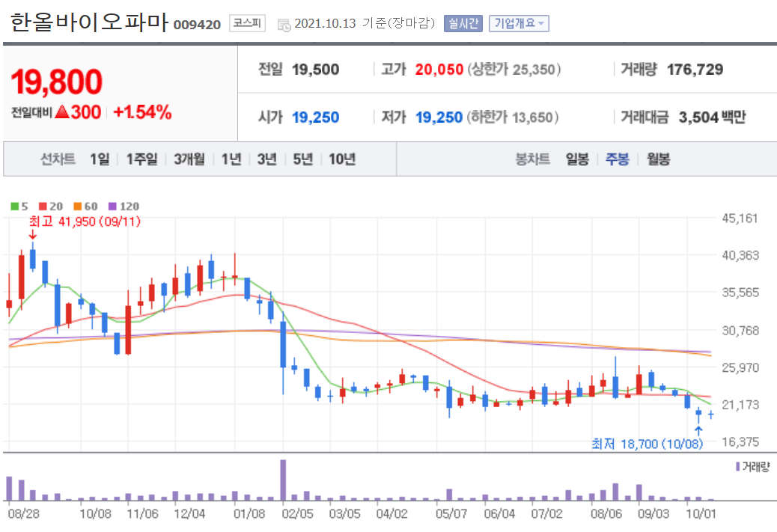The height and width of the screenshot is (532, 777).
Task: Click the 최고 41,950 (09/11) label
Action: pyautogui.click(x=85, y=221)
